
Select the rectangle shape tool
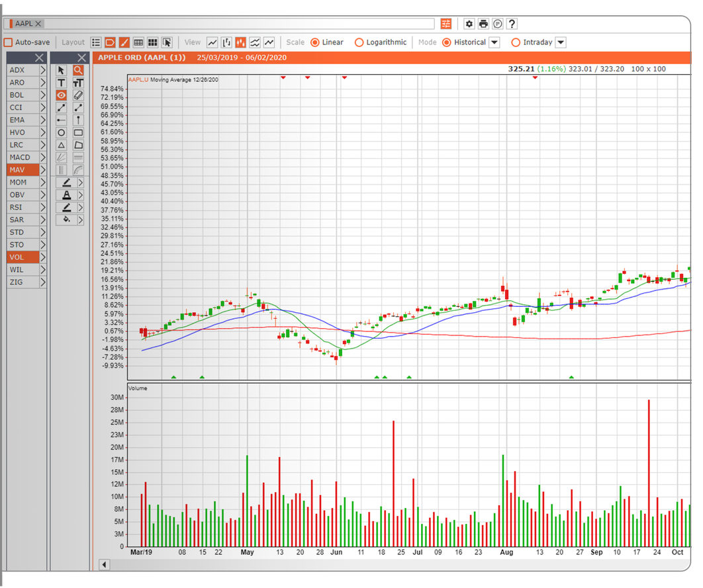coord(78,132)
